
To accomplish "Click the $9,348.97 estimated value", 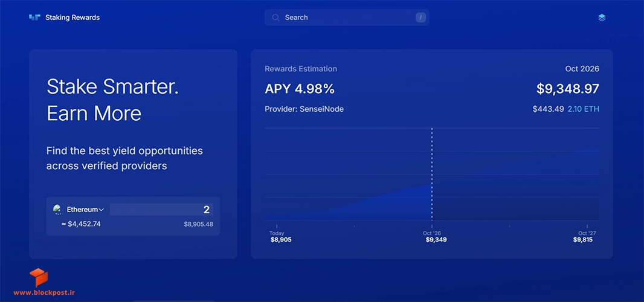I will click(x=568, y=89).
